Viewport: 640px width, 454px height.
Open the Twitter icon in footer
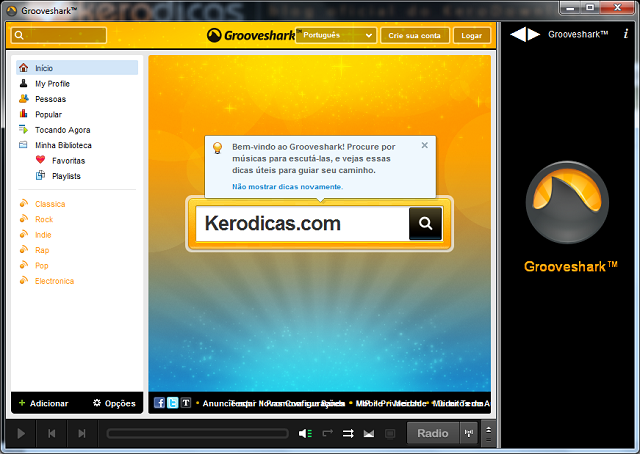(x=173, y=403)
